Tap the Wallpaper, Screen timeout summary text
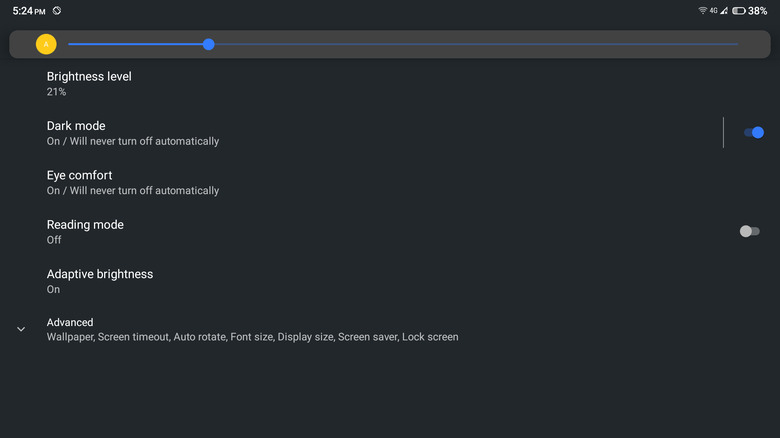This screenshot has width=780, height=438. coord(252,337)
